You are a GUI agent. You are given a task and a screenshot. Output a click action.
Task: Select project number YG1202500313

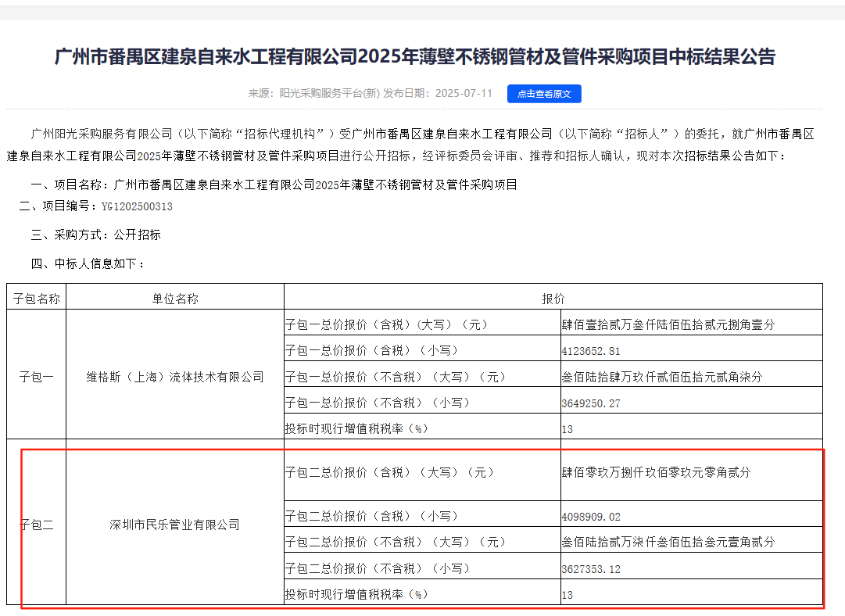pos(137,206)
